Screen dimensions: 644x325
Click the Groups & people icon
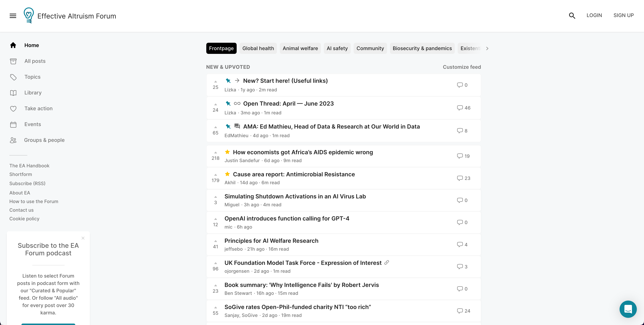tap(13, 140)
